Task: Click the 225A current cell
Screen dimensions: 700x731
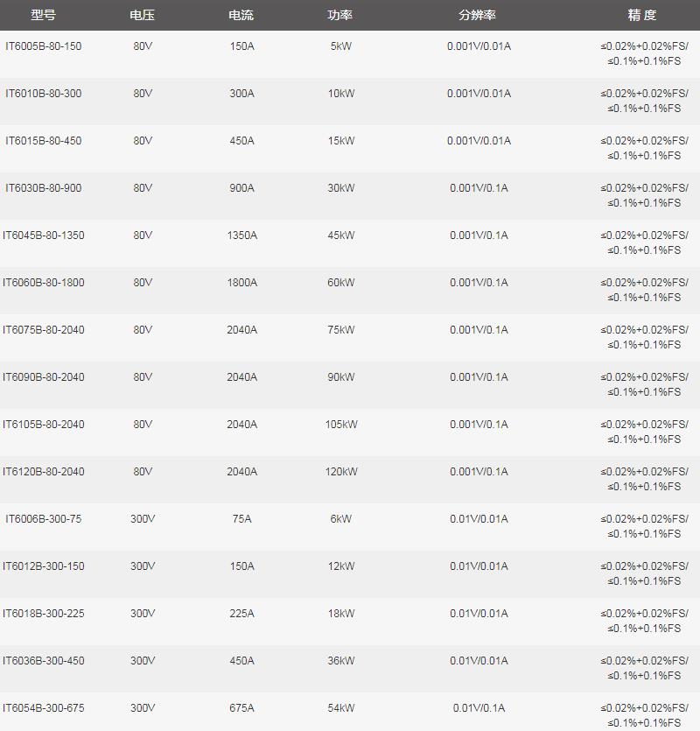Action: [241, 614]
